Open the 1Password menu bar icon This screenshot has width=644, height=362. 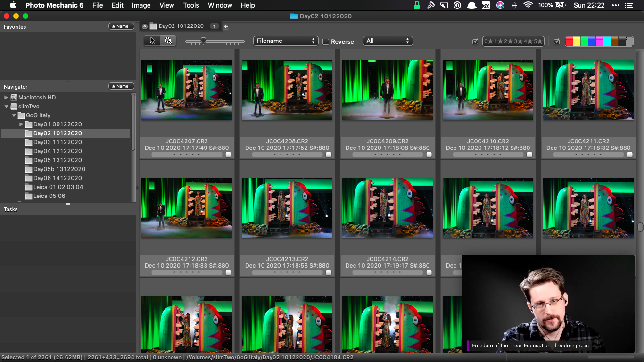tap(457, 5)
